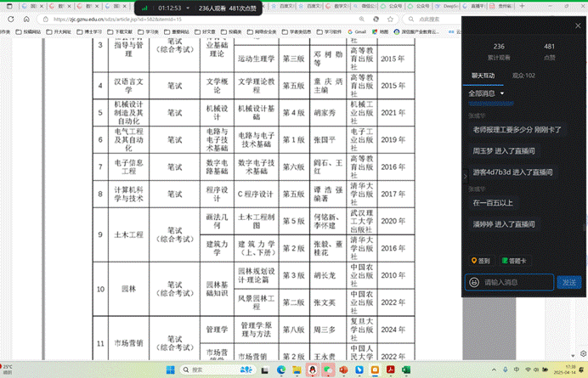The width and height of the screenshot is (588, 378).
Task: Open the 网络安全类 bookmark folder
Action: [x=262, y=32]
